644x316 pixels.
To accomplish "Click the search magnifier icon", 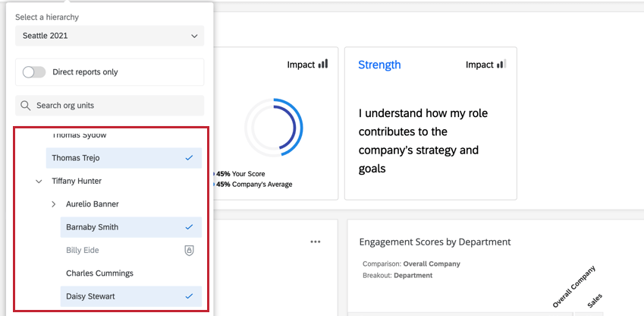I will (x=26, y=106).
